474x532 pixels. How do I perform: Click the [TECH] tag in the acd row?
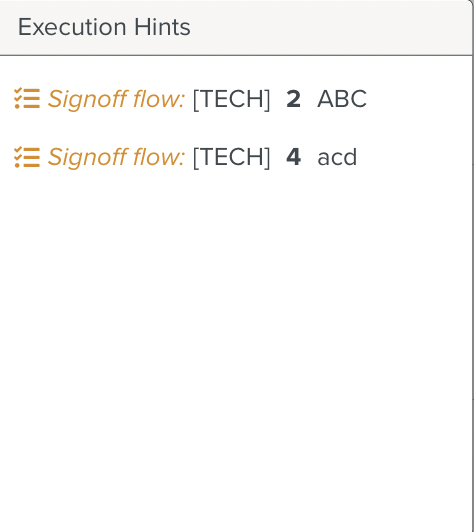pyautogui.click(x=231, y=158)
